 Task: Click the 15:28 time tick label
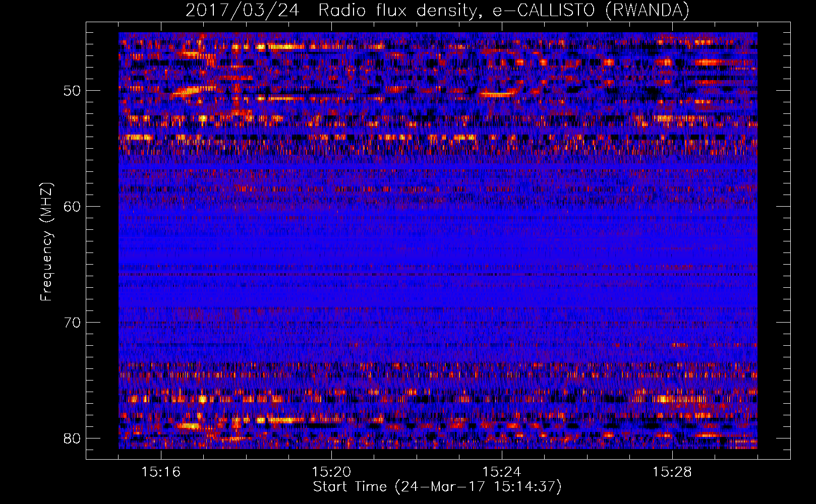(672, 472)
